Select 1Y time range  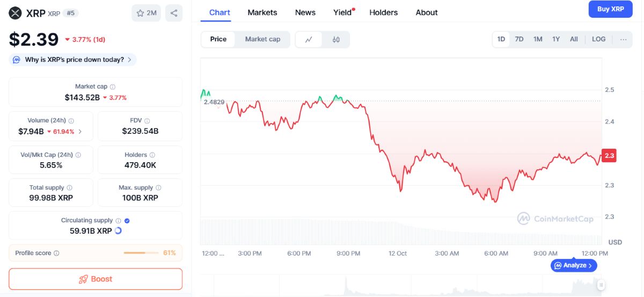[556, 39]
